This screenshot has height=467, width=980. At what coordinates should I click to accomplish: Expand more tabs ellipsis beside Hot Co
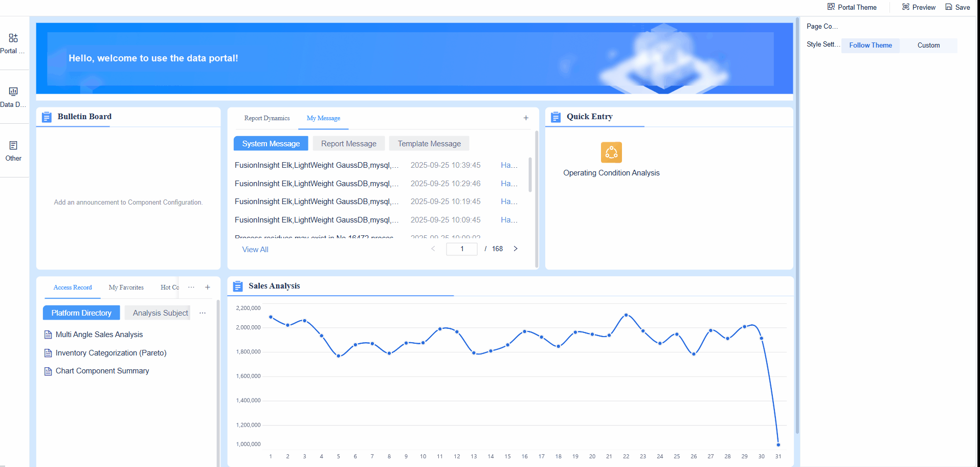(191, 287)
